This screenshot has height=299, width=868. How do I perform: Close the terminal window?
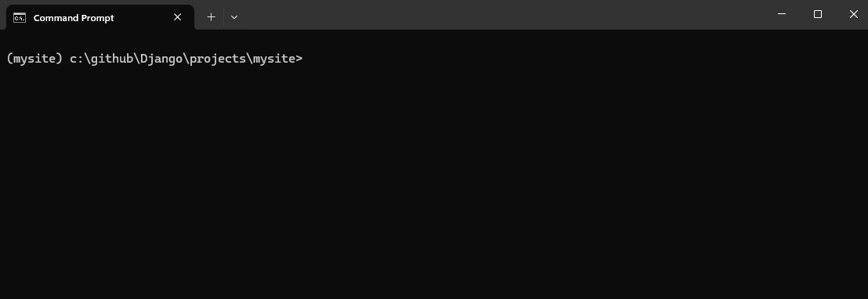(853, 14)
